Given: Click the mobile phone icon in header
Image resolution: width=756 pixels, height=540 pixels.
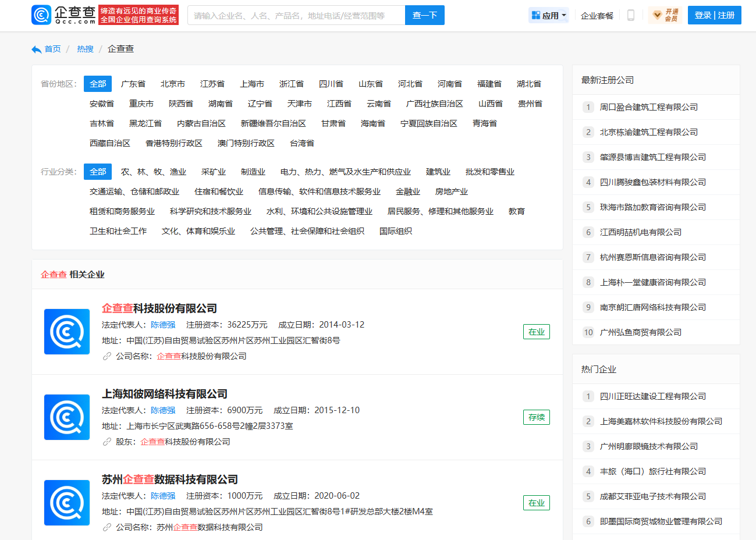Looking at the screenshot, I should coord(630,16).
